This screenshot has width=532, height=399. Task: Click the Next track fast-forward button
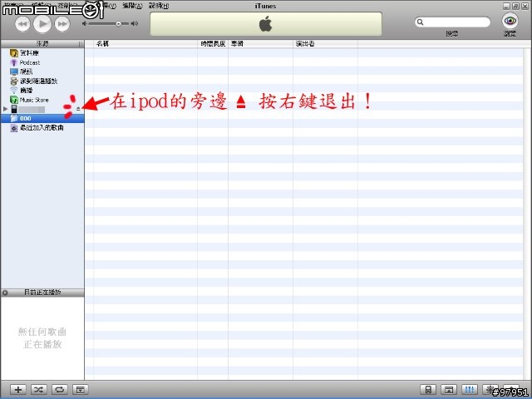(x=62, y=24)
